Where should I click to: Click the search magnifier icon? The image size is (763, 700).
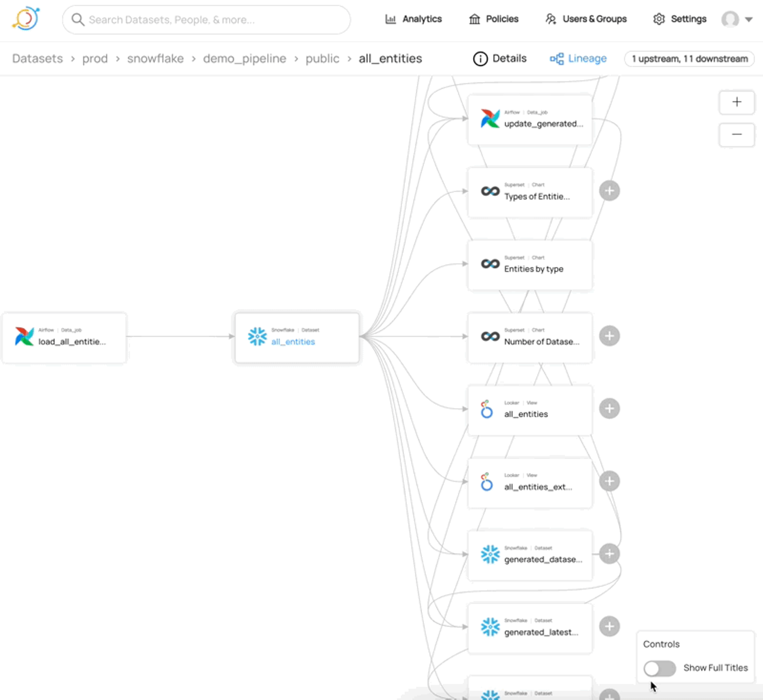[x=78, y=19]
